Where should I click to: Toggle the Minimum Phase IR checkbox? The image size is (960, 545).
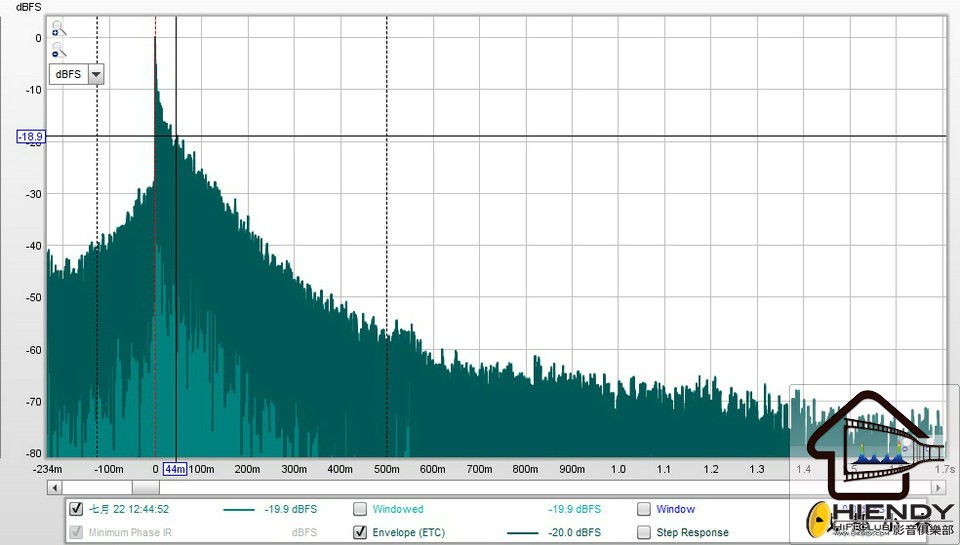[x=76, y=532]
